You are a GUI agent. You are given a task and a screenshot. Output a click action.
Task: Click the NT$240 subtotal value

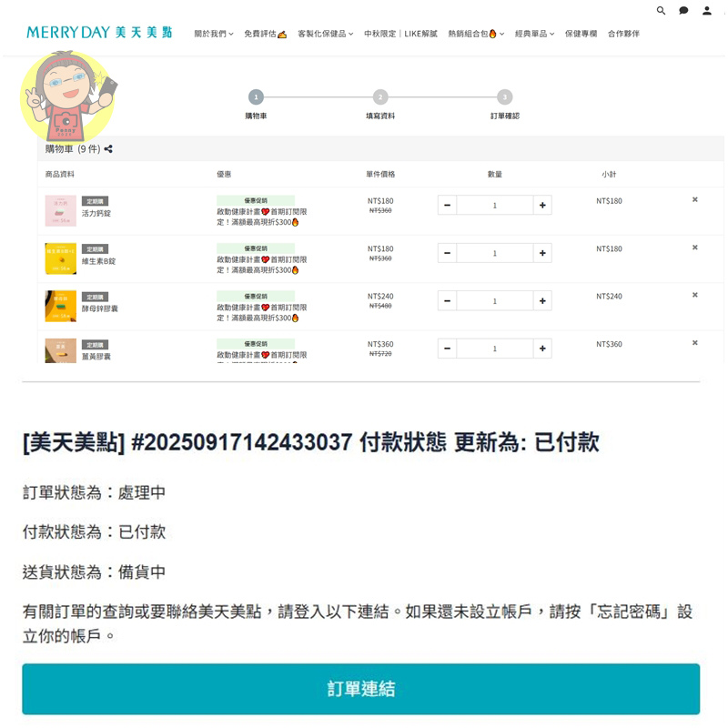click(609, 297)
